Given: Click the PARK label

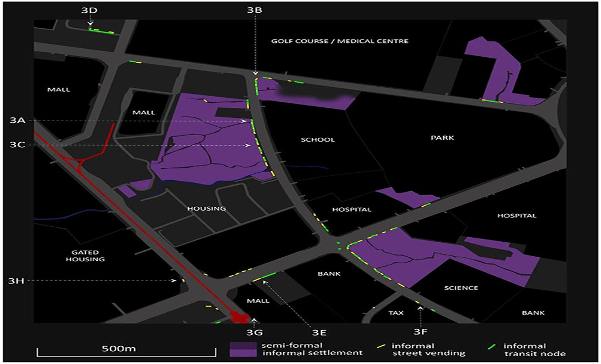Looking at the screenshot, I should pyautogui.click(x=442, y=137).
